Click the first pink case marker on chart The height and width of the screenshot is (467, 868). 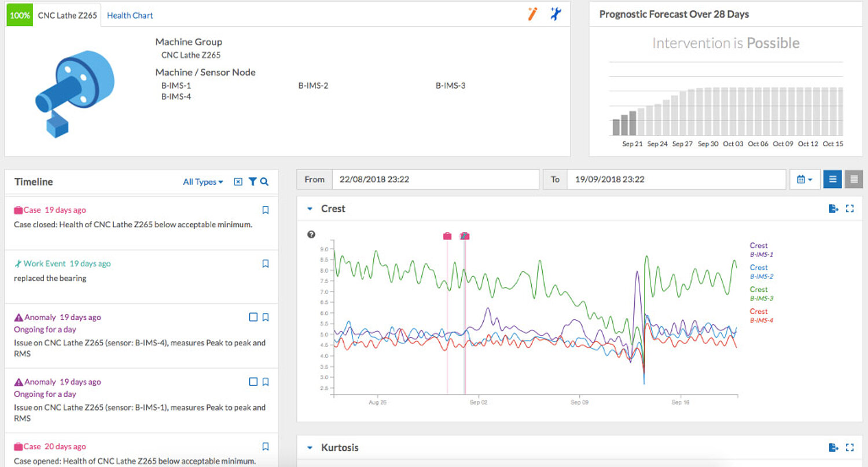pos(447,236)
